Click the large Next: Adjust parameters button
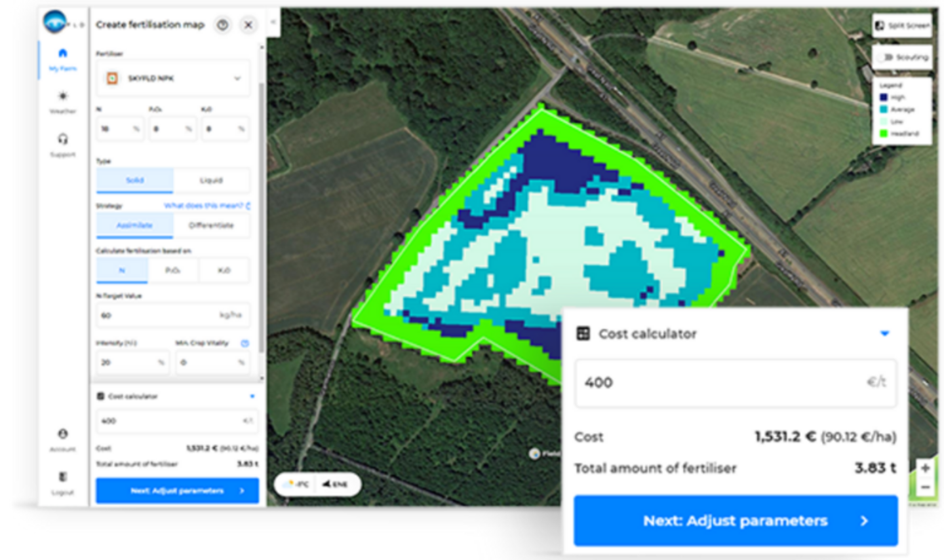The height and width of the screenshot is (560, 944). [736, 521]
